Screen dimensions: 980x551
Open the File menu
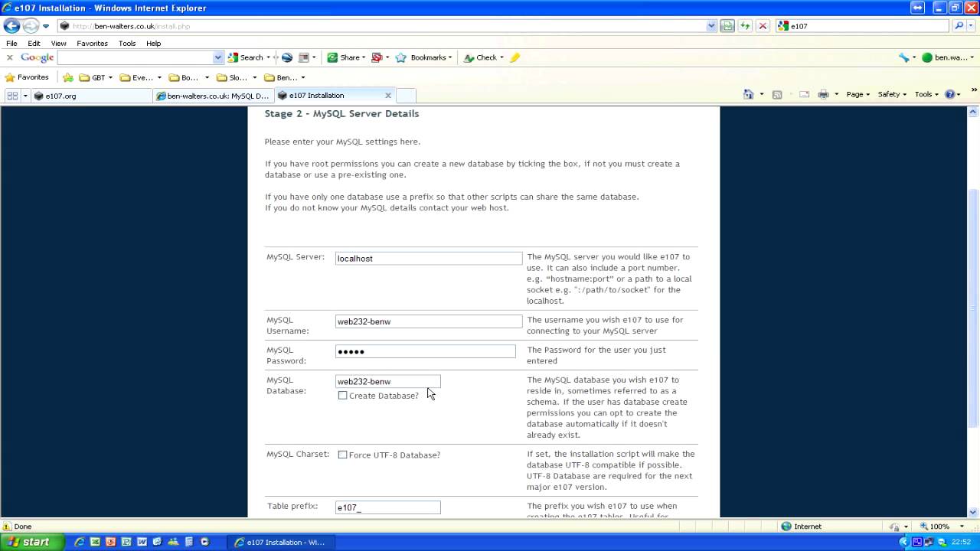click(11, 44)
